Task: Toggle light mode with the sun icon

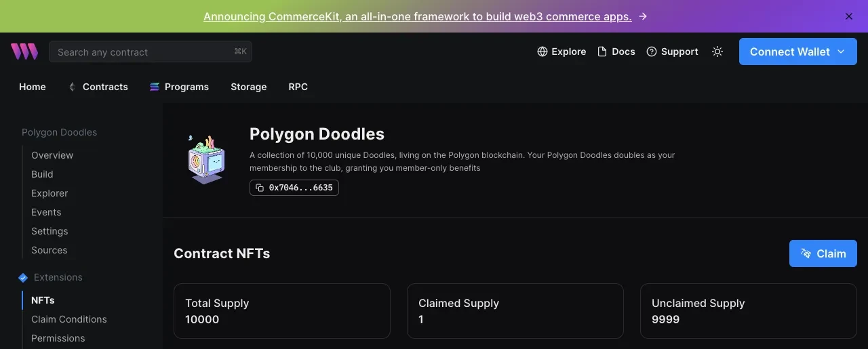Action: pos(717,52)
